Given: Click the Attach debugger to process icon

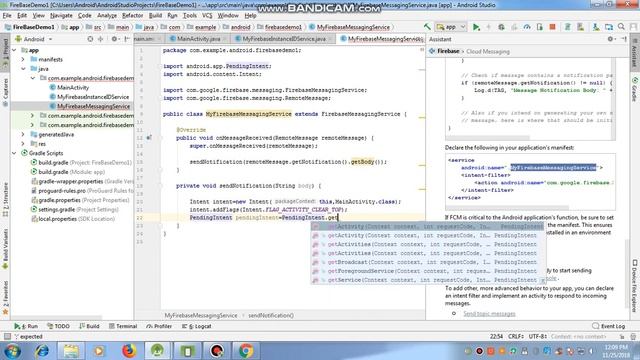Looking at the screenshot, I should (x=540, y=27).
